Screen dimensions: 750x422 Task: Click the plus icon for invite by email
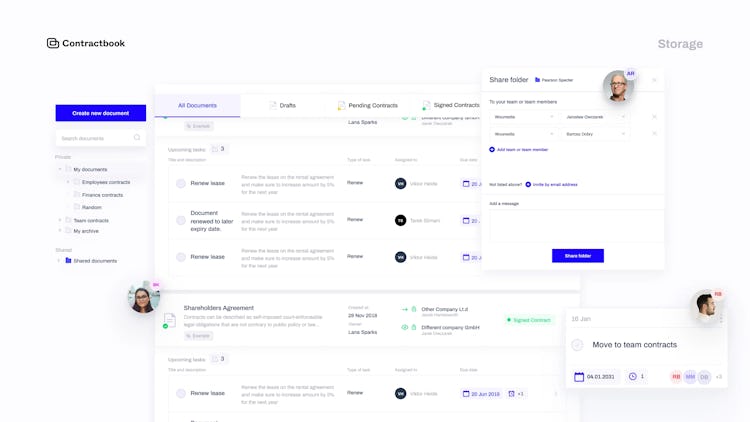(528, 184)
